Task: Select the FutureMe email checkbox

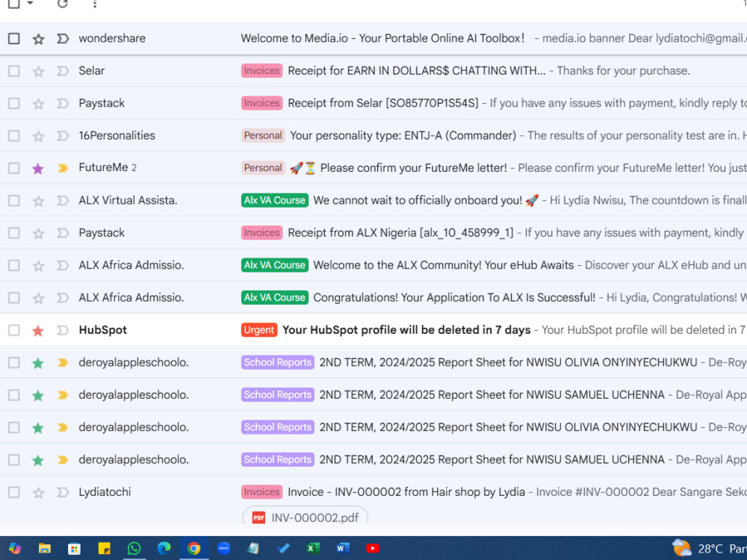Action: (x=13, y=168)
